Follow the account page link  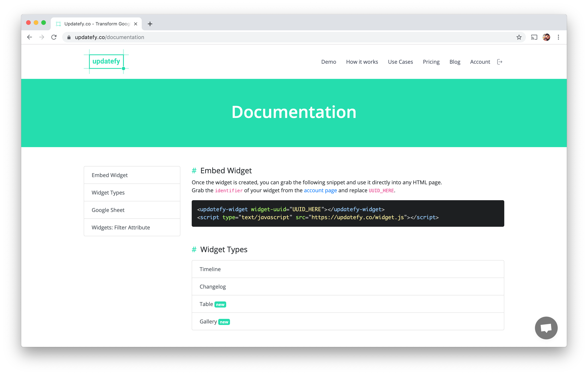coord(320,190)
